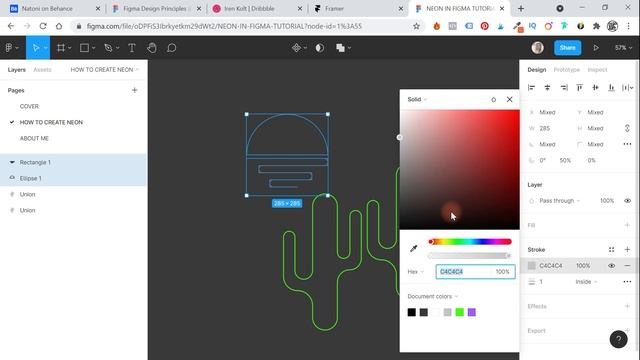Select the Comment tool
The image size is (640, 360).
click(171, 48)
